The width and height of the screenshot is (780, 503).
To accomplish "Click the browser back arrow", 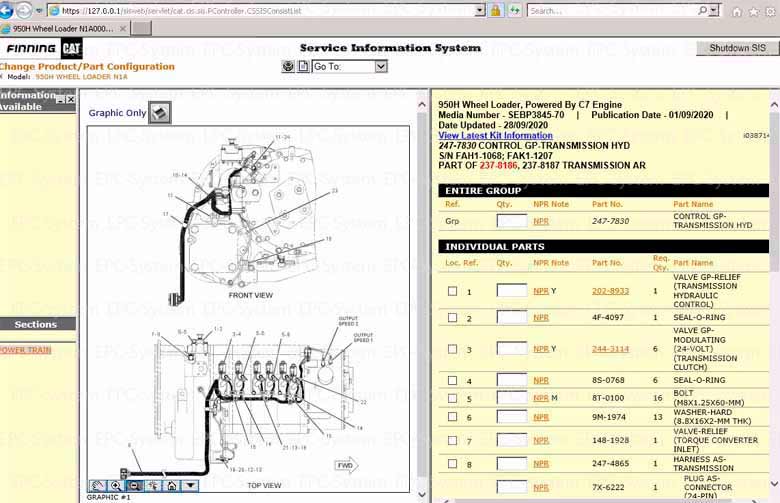I will click(x=5, y=10).
